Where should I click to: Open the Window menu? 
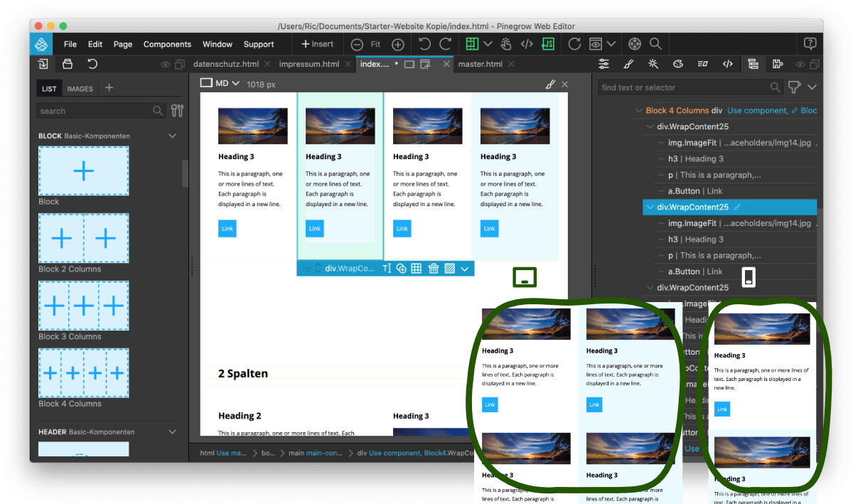tap(218, 44)
